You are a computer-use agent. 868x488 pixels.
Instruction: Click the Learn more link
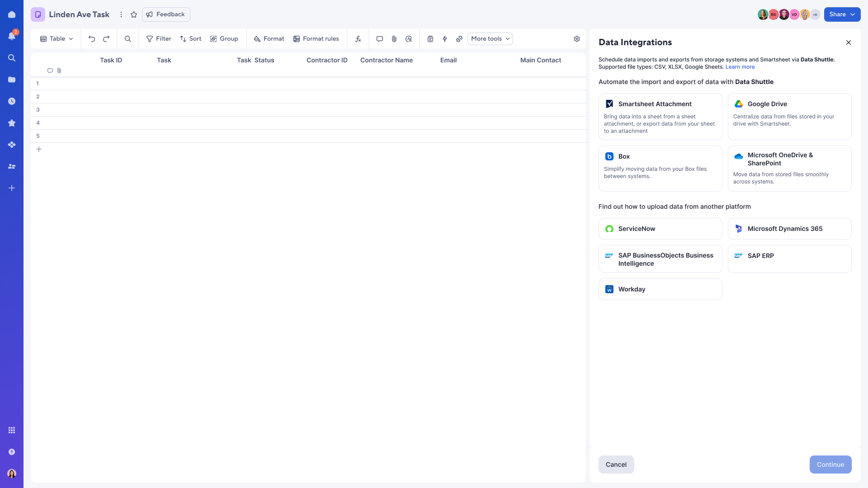740,67
